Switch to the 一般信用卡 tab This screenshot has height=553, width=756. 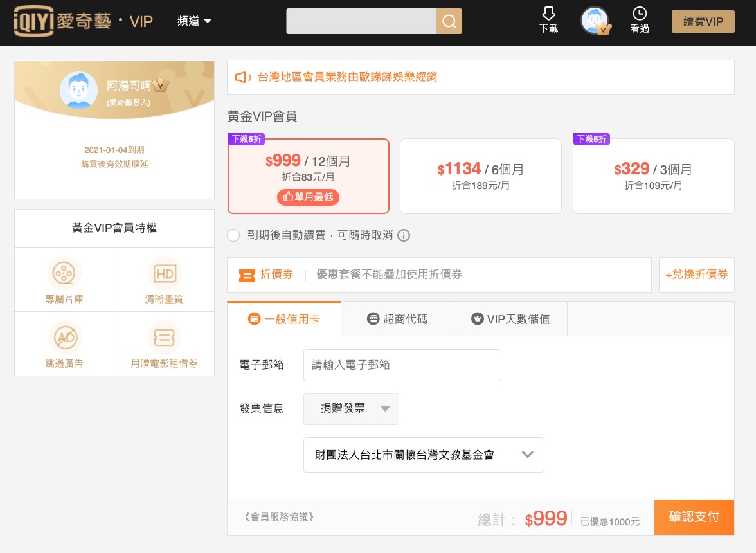click(284, 319)
